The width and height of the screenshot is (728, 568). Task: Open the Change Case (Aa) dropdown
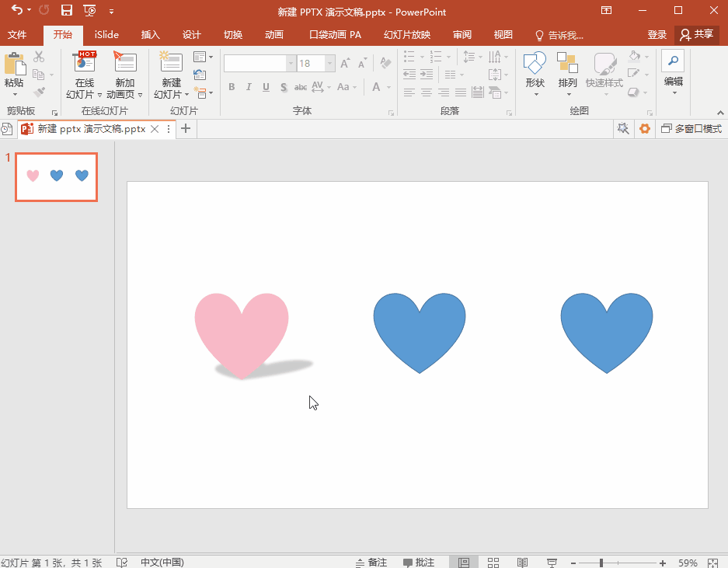point(347,87)
